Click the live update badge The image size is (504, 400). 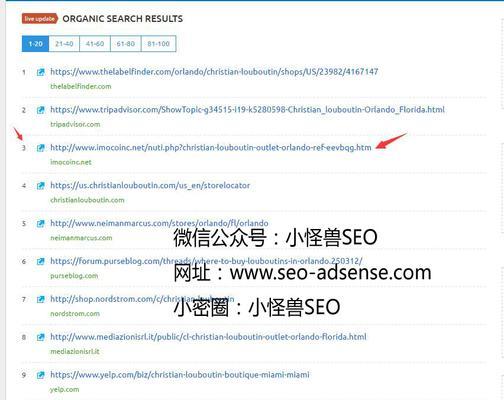click(x=40, y=19)
